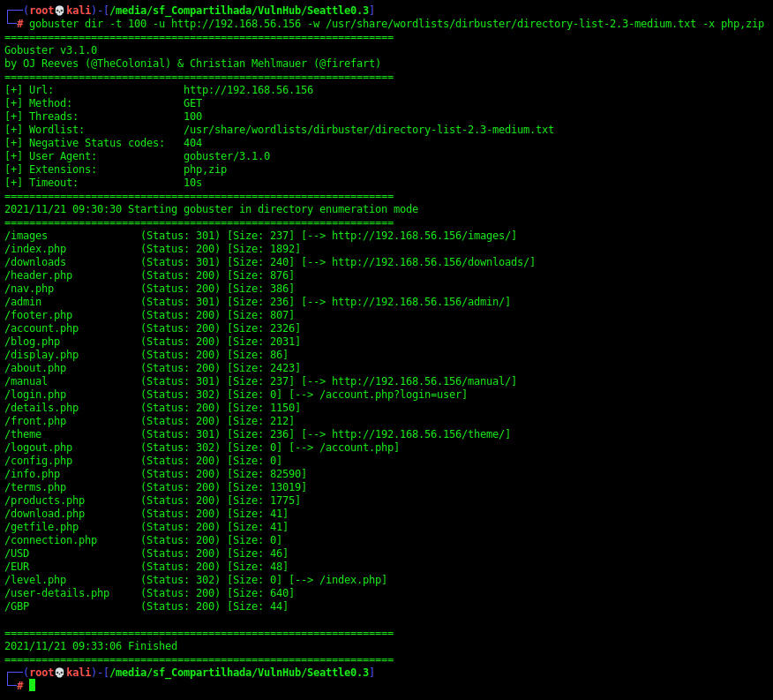
Task: Click the Method value GET
Action: 192,103
